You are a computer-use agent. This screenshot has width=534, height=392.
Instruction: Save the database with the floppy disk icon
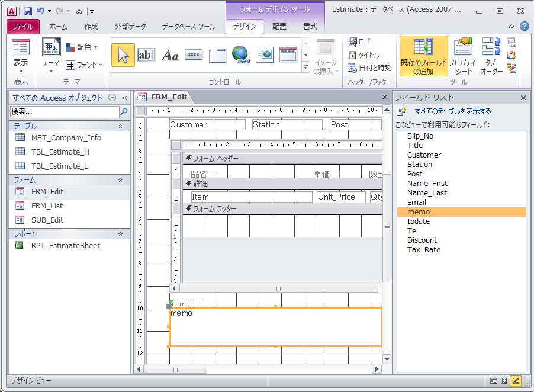coord(28,11)
